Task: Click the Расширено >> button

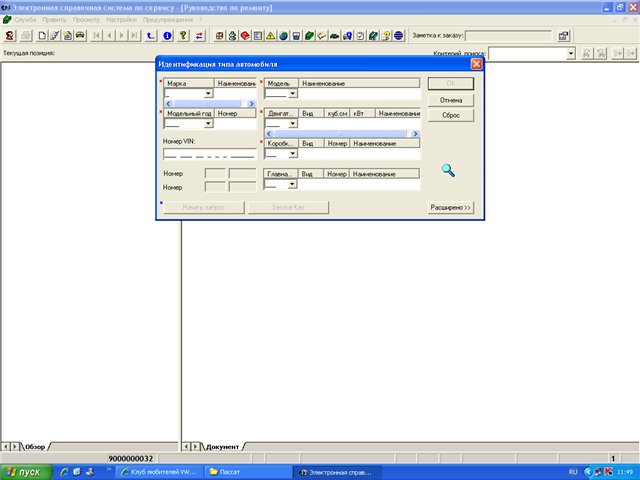Action: [451, 207]
